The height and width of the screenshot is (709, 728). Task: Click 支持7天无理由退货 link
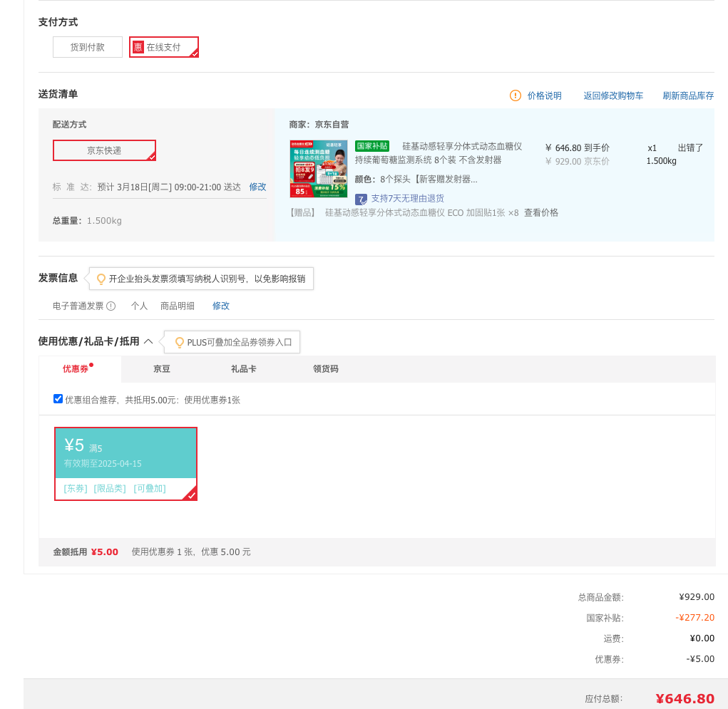pyautogui.click(x=408, y=199)
